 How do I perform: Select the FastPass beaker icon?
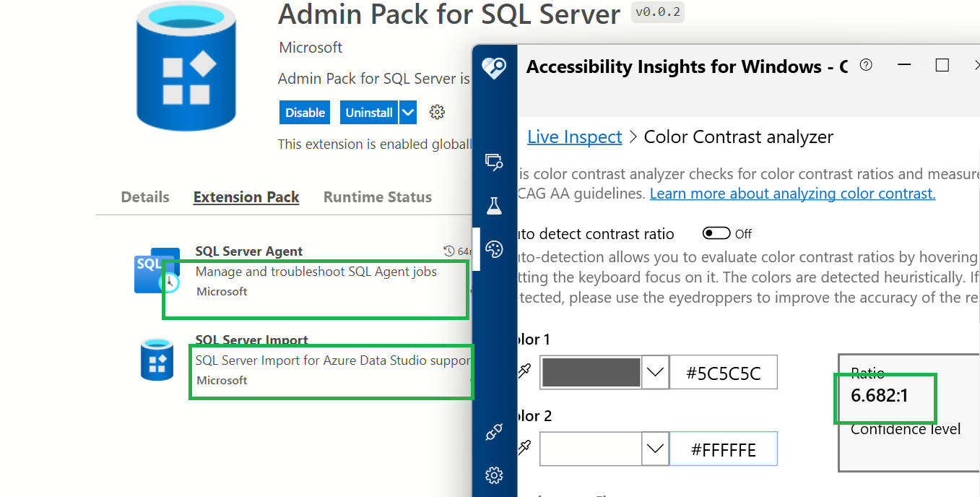coord(494,204)
